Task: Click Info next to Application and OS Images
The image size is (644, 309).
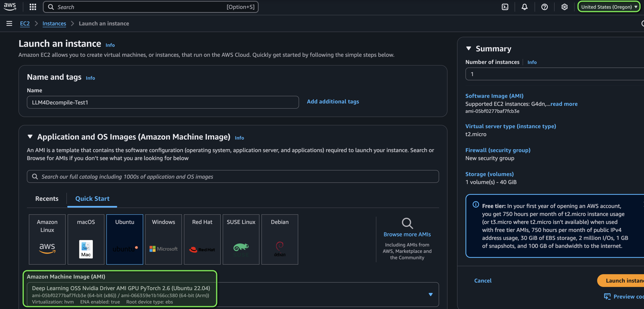Action: [239, 138]
